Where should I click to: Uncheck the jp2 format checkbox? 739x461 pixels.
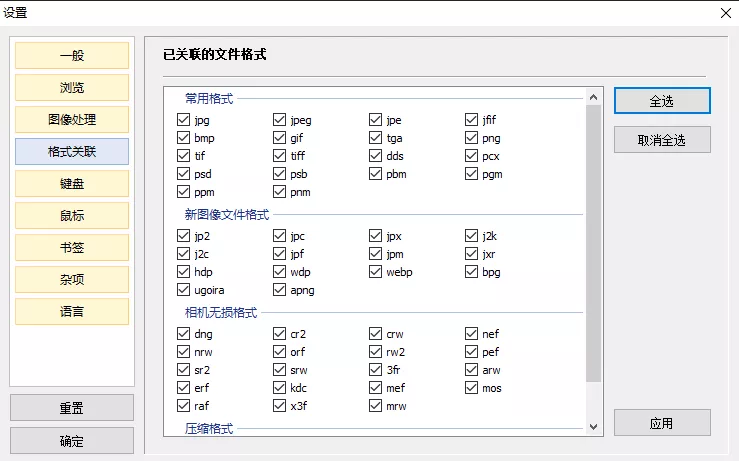coord(183,236)
